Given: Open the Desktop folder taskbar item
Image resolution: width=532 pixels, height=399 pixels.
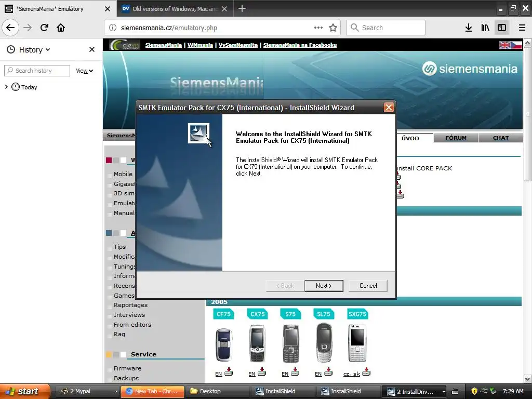Looking at the screenshot, I should point(218,391).
